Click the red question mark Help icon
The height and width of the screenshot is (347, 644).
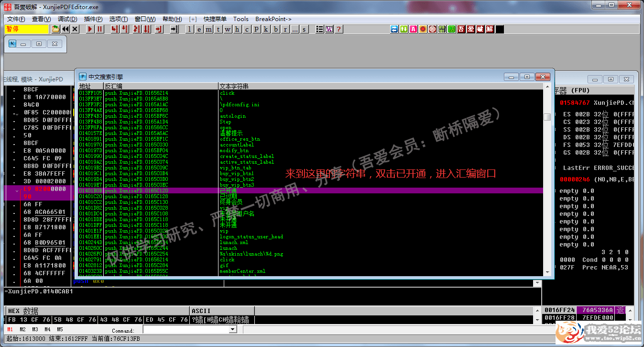pos(339,29)
